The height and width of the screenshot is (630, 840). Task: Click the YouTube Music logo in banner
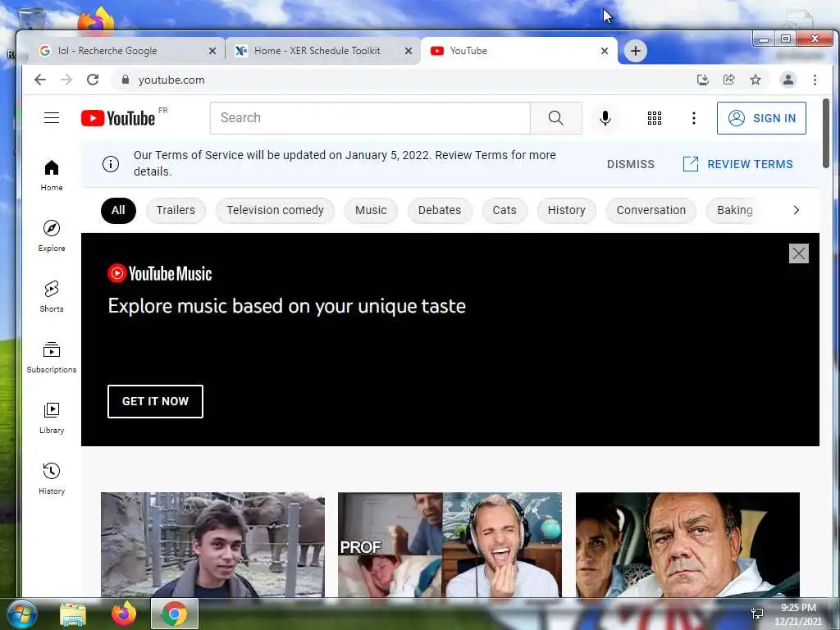pos(160,274)
